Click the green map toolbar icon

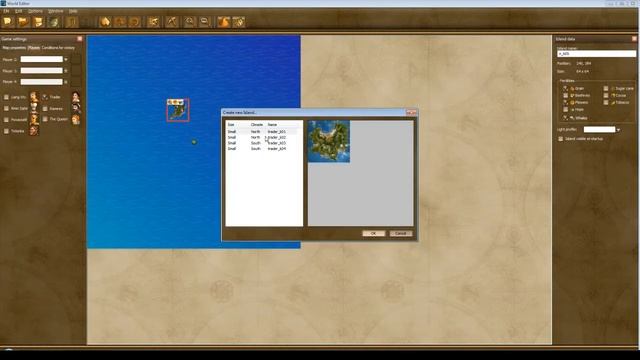(x=54, y=22)
